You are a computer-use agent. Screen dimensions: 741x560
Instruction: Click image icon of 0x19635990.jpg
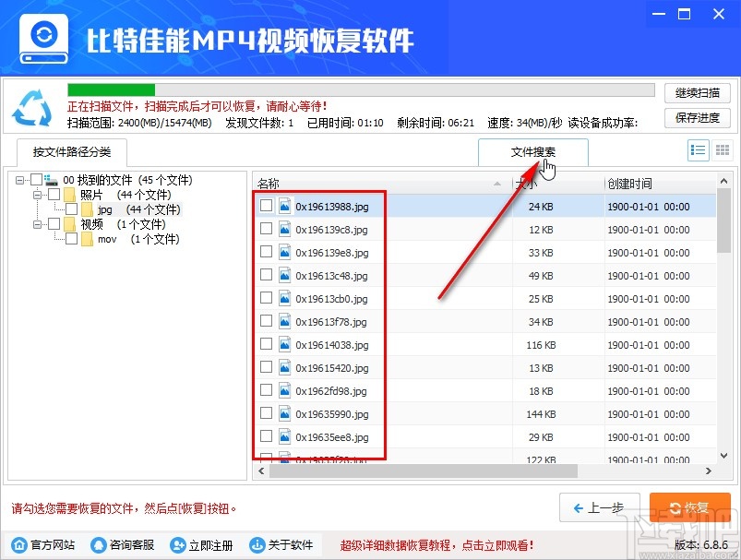(x=284, y=414)
